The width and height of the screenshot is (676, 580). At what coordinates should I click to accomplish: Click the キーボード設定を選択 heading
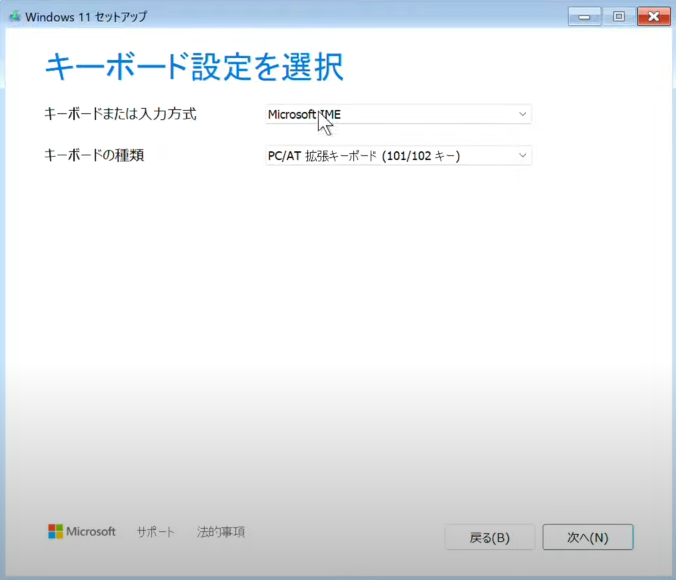pos(194,67)
